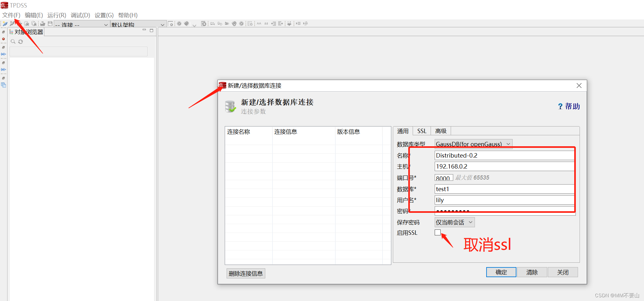
Task: Enable SSL by clicking its checkbox
Action: (x=438, y=232)
